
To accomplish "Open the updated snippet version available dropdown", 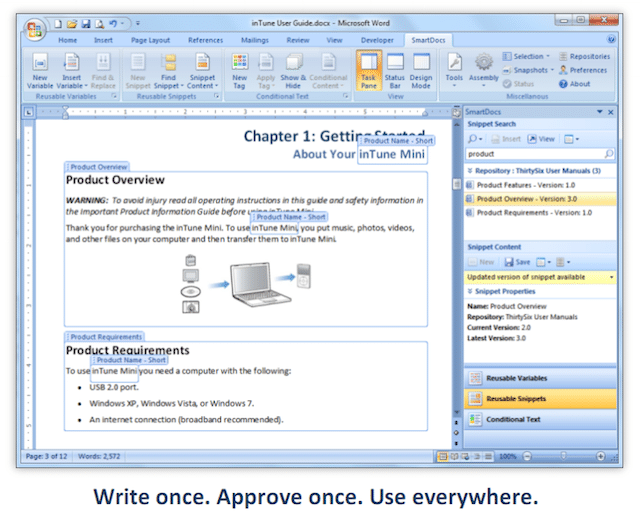I will [x=611, y=277].
